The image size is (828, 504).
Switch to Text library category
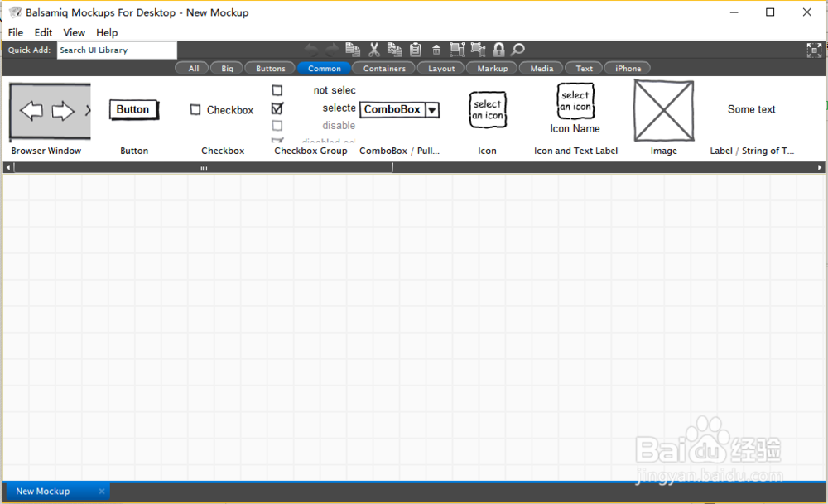584,68
